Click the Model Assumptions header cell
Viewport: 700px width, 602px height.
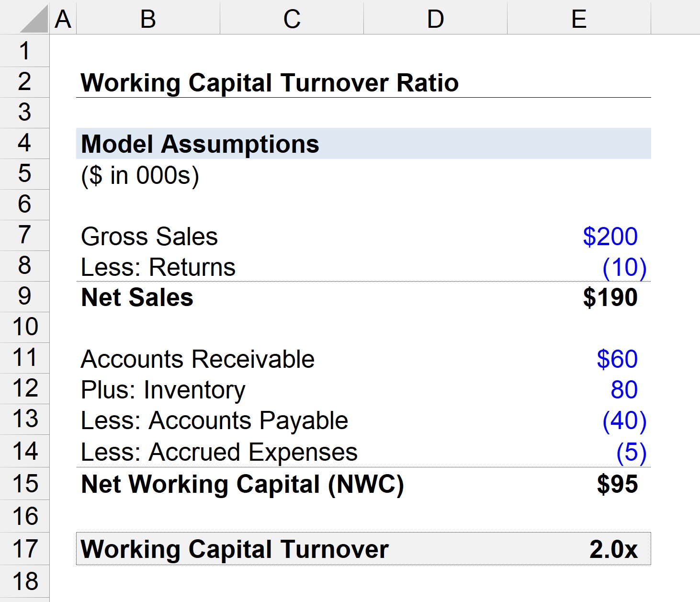(x=200, y=144)
